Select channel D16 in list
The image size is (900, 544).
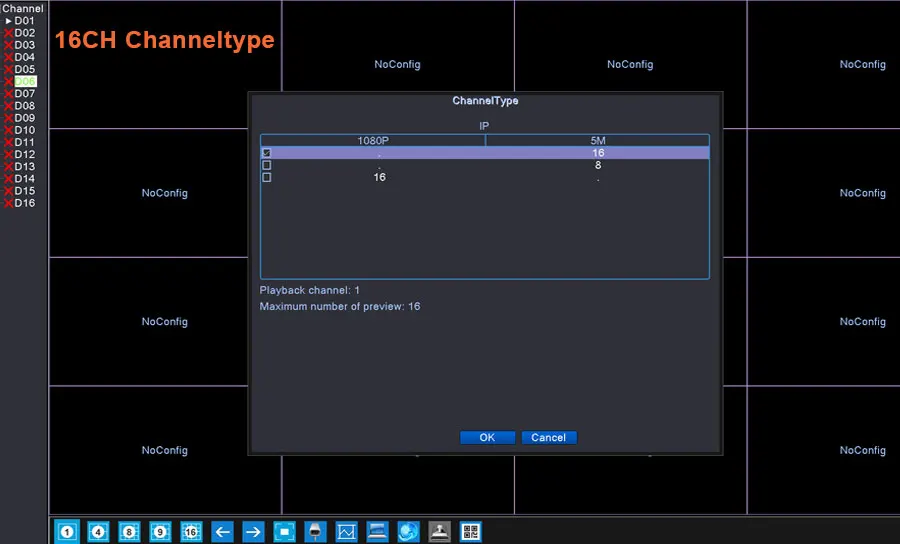(x=24, y=203)
